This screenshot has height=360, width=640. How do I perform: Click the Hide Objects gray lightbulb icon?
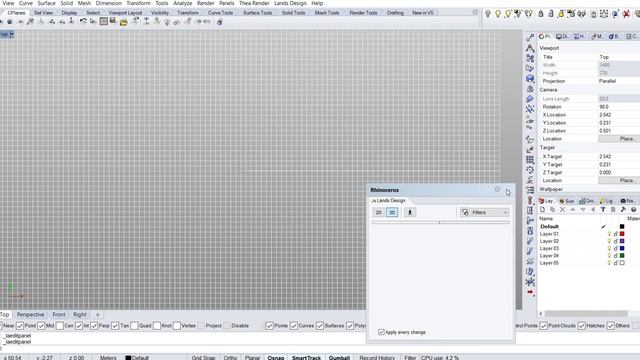[x=488, y=14]
